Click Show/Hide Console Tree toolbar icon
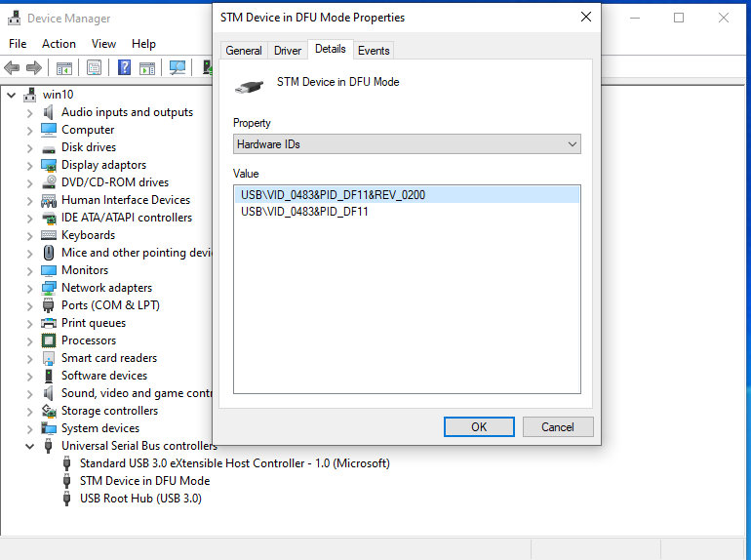This screenshot has width=751, height=560. pos(64,68)
